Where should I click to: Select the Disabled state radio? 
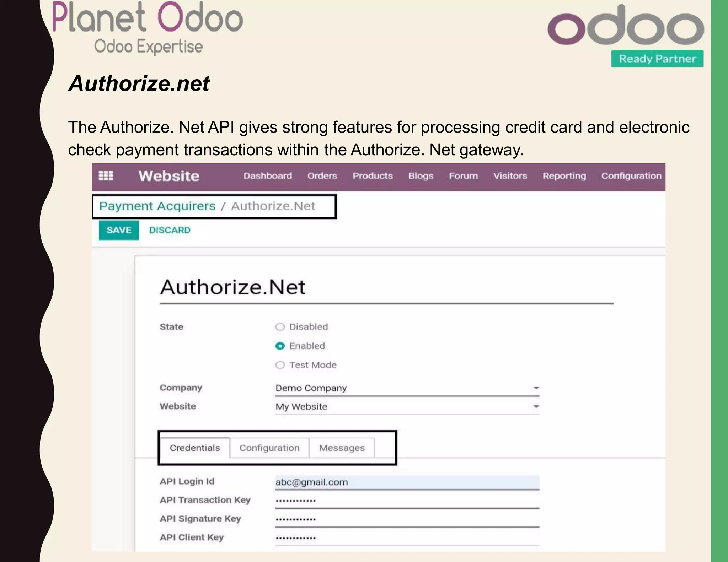tap(280, 327)
